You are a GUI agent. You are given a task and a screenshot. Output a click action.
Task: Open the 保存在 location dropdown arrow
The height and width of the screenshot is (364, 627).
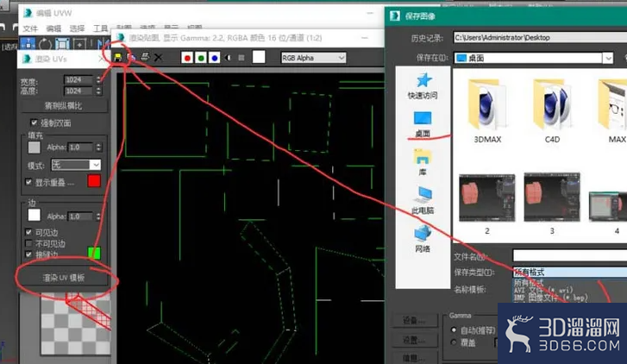pos(608,58)
